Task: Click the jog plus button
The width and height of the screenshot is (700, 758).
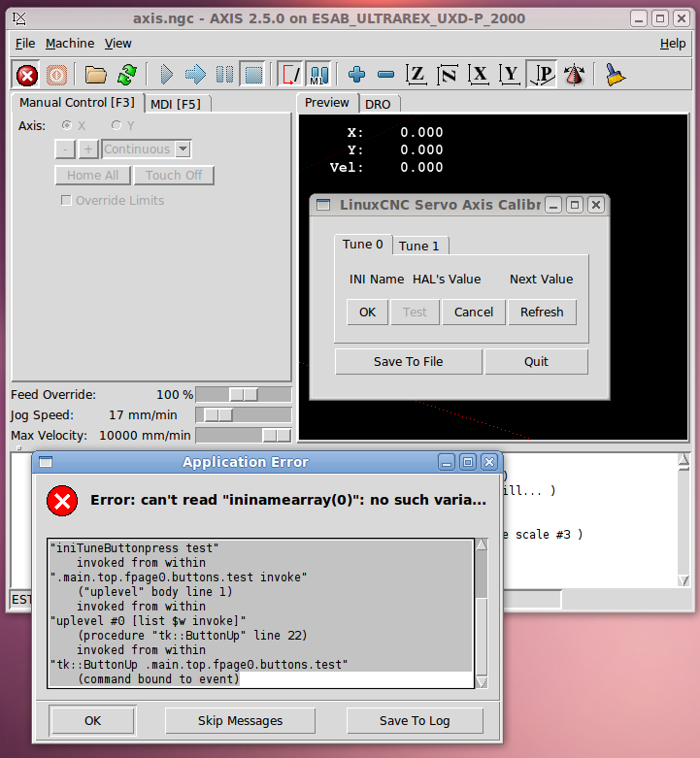Action: (88, 148)
